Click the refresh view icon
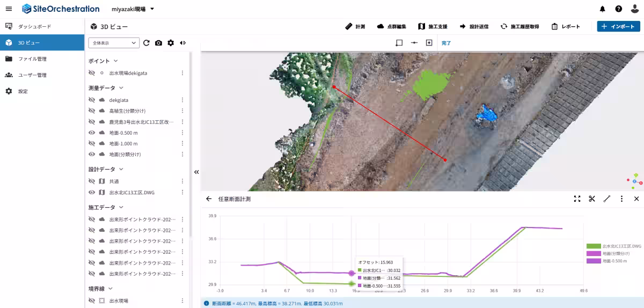The image size is (644, 308). [147, 43]
